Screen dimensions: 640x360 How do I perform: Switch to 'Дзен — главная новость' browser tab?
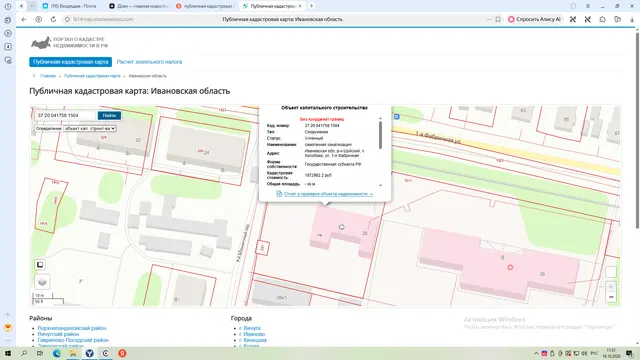[x=138, y=6]
